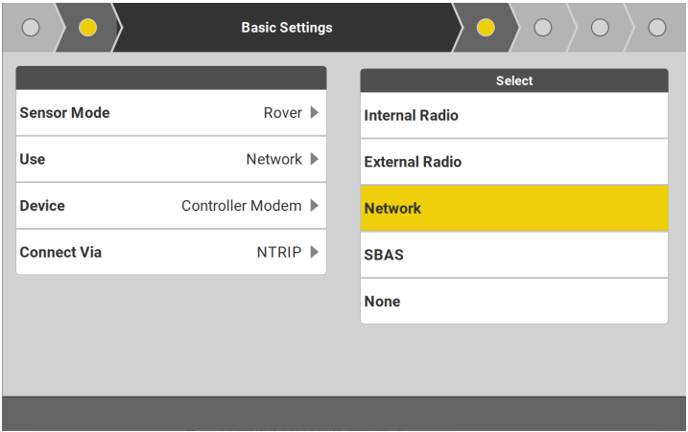The width and height of the screenshot is (688, 432).
Task: Jump to the first white step circle right of title
Action: tap(543, 28)
